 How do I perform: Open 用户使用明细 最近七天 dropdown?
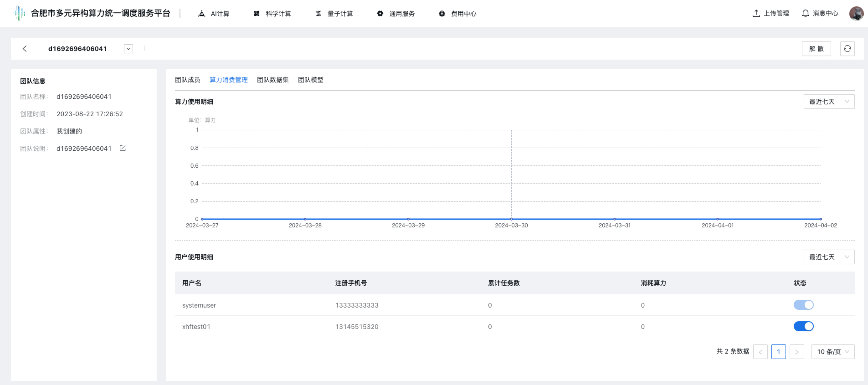click(828, 257)
